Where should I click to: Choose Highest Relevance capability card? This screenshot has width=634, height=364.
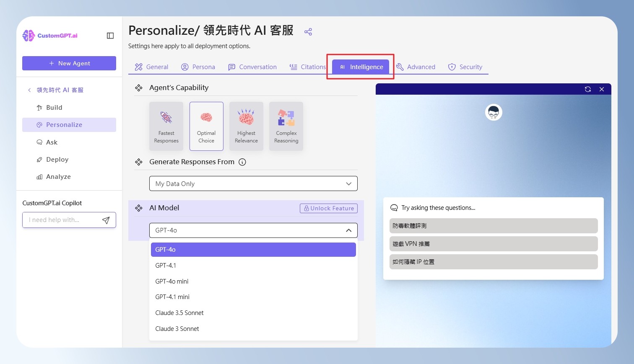246,126
